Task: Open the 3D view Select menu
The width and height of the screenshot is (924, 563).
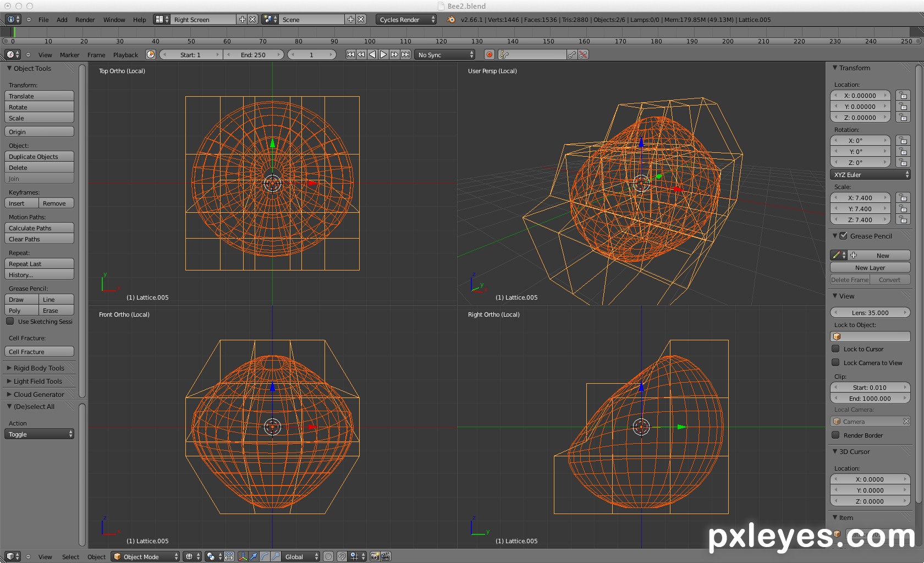Action: click(70, 556)
